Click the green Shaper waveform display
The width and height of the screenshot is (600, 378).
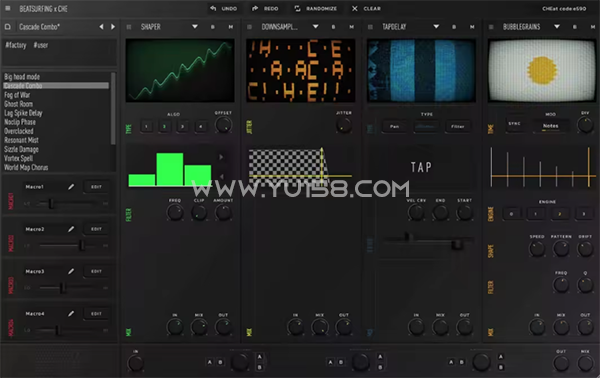[180, 70]
